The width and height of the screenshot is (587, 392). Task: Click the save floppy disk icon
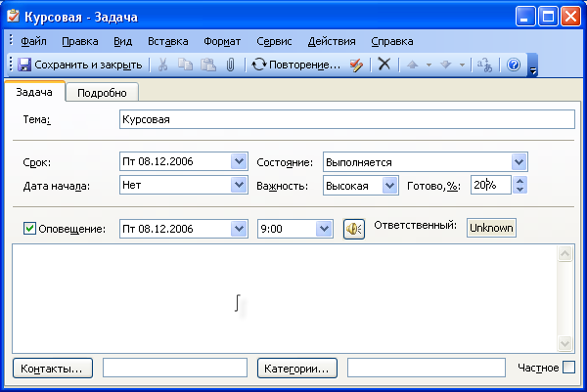pos(24,65)
